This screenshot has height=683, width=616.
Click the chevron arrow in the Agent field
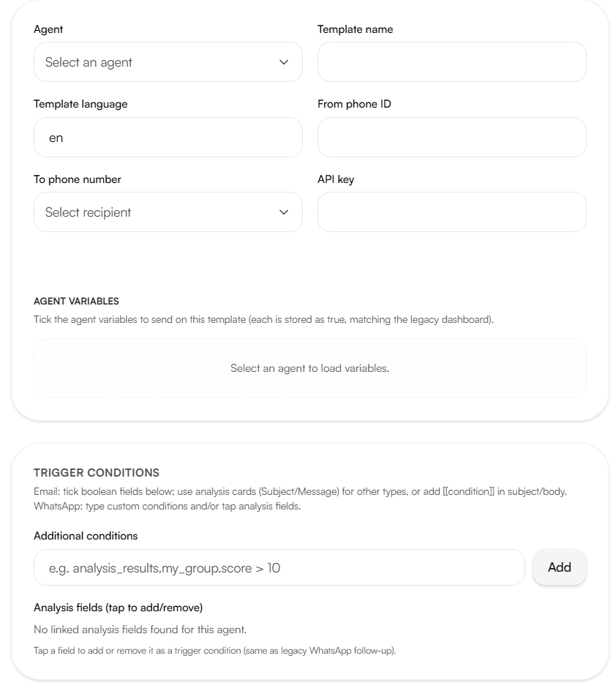[x=284, y=62]
